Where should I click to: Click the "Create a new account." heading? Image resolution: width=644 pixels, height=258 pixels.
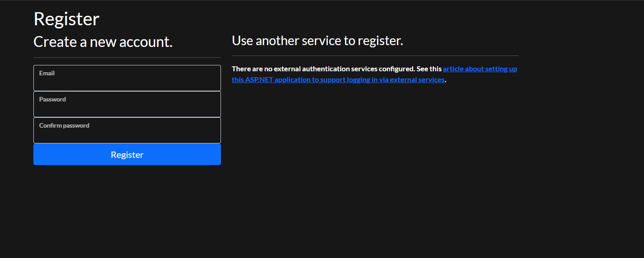(103, 42)
